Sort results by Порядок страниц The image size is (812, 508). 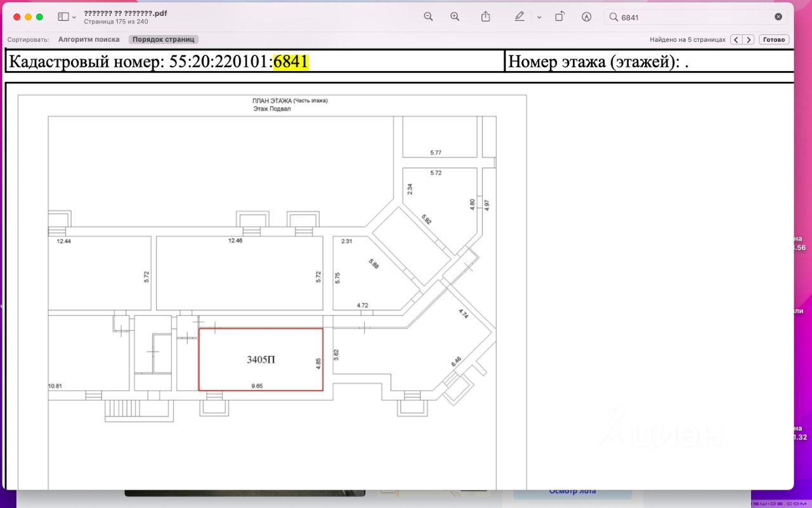163,39
